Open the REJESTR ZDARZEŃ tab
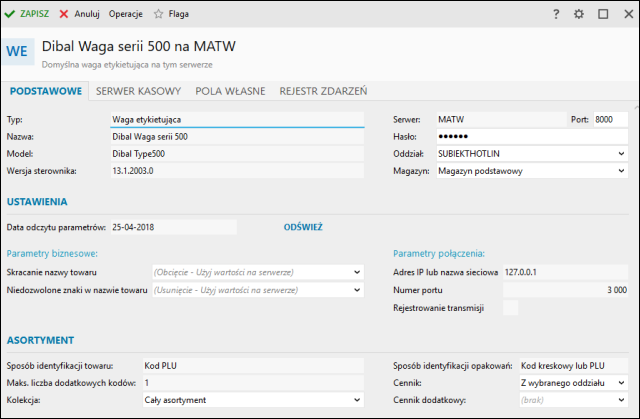Image resolution: width=640 pixels, height=419 pixels. 323,91
